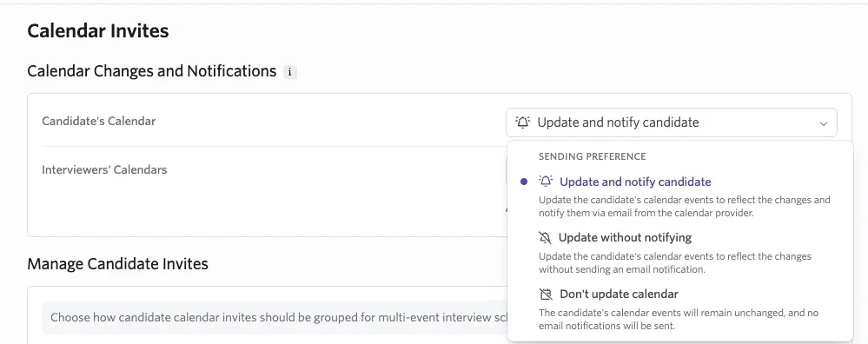Image resolution: width=868 pixels, height=344 pixels.
Task: Open the Candidate's Calendar dropdown
Action: click(672, 122)
